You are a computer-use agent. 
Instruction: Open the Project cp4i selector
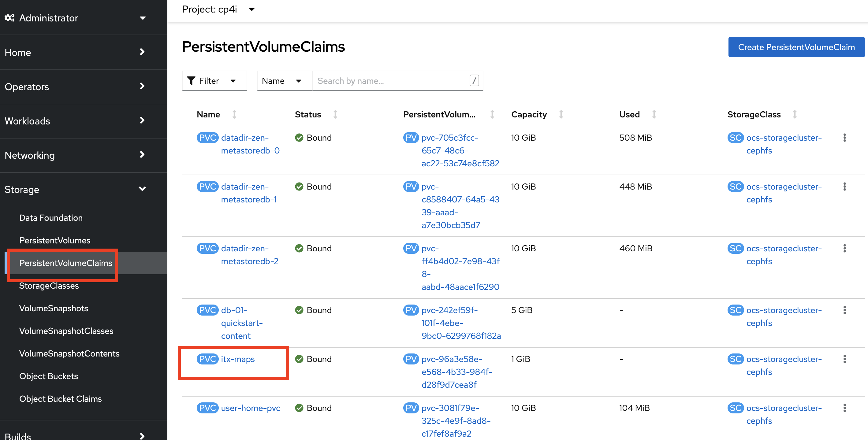(218, 9)
